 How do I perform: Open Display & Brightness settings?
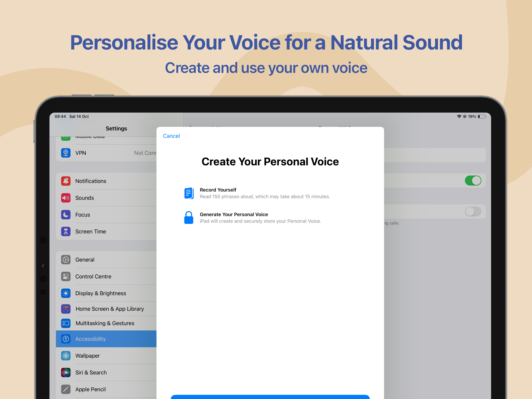coord(106,293)
